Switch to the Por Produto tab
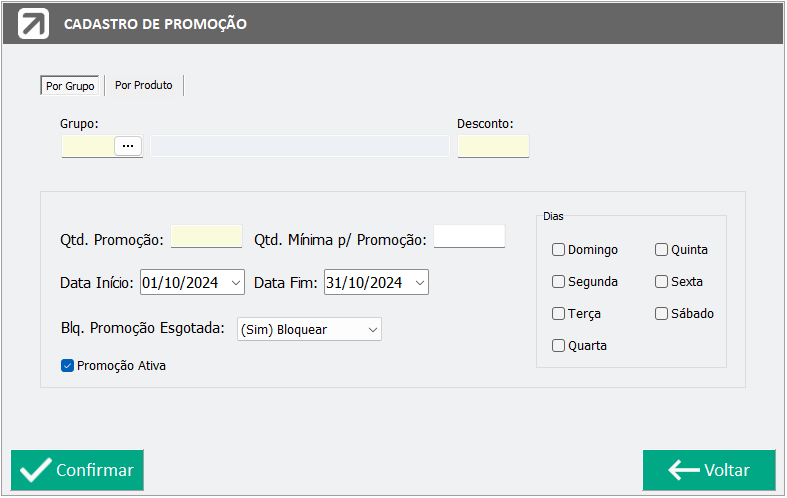Screen dimensions: 787x498 tap(144, 85)
